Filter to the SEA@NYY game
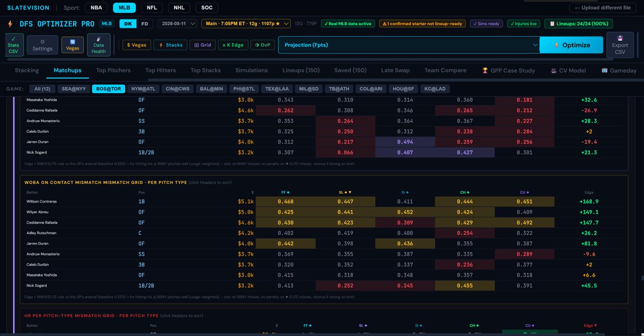This screenshot has width=644, height=336. (x=73, y=89)
